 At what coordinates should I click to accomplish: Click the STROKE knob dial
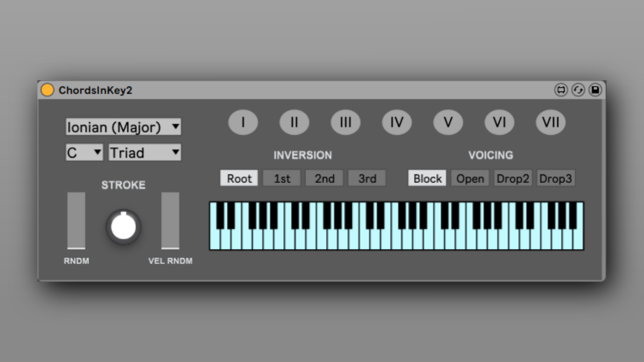point(123,227)
